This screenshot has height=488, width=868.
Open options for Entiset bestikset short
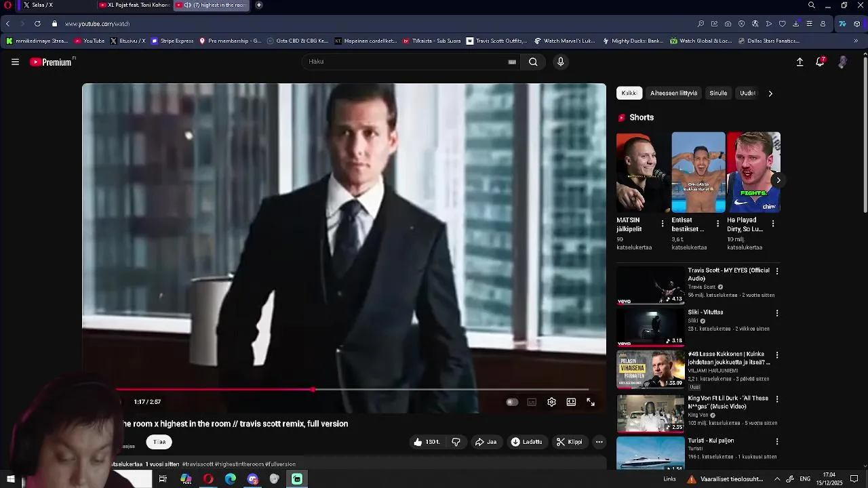click(717, 224)
